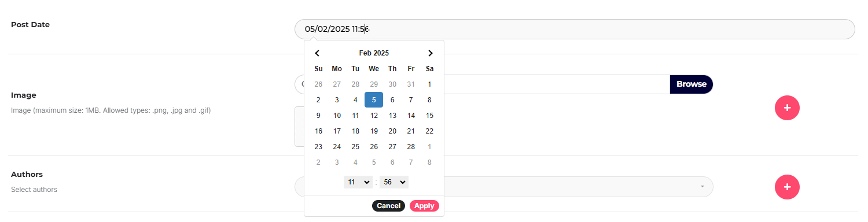The width and height of the screenshot is (868, 222).
Task: Select February 5 highlighted date
Action: pos(374,100)
